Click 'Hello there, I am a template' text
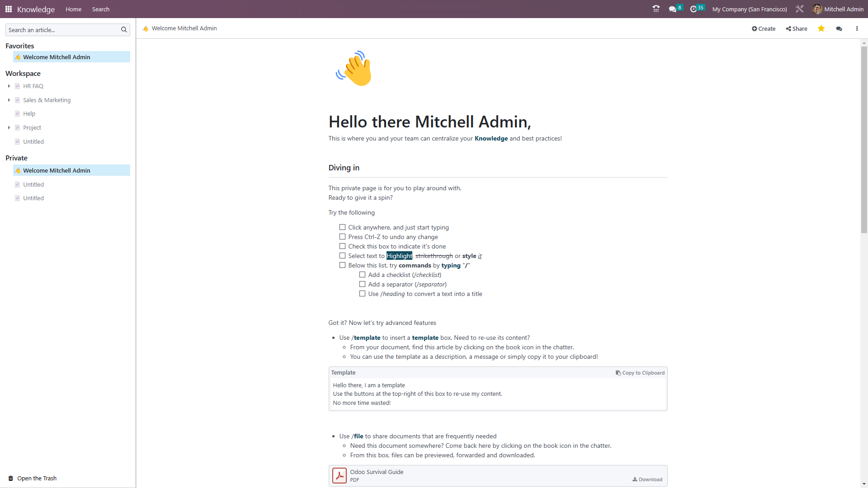This screenshot has height=488, width=868. click(369, 385)
